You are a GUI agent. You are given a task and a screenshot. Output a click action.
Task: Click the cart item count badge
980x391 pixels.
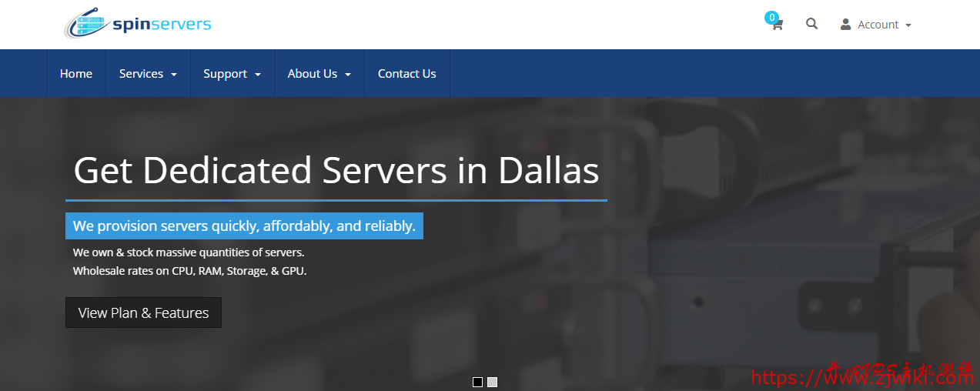pyautogui.click(x=771, y=17)
